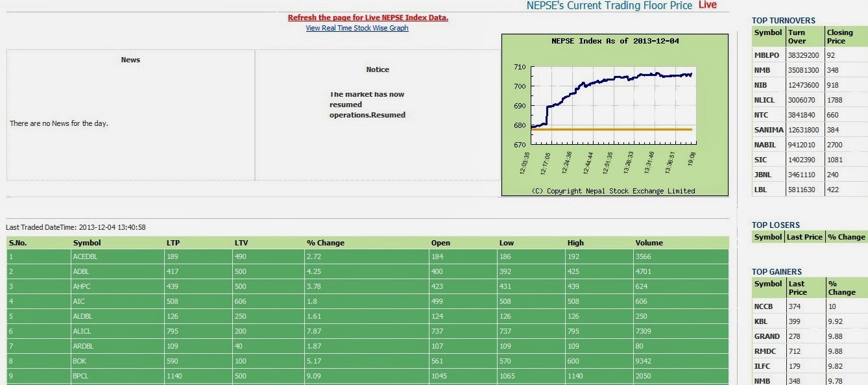This screenshot has width=868, height=385.
Task: Select the LTP column header
Action: coord(173,243)
